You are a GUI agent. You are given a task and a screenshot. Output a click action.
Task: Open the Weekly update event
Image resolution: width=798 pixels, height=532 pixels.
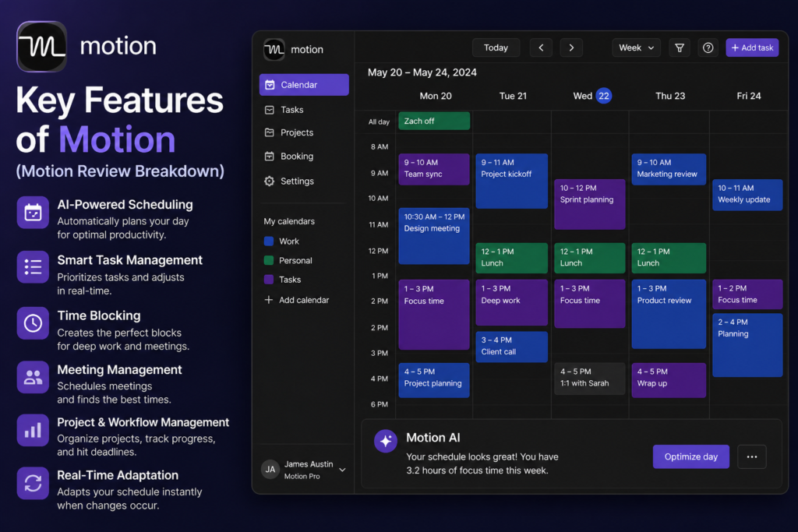click(x=747, y=195)
